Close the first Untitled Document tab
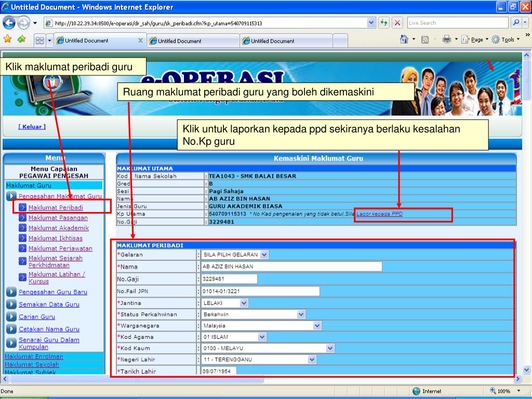 point(140,41)
